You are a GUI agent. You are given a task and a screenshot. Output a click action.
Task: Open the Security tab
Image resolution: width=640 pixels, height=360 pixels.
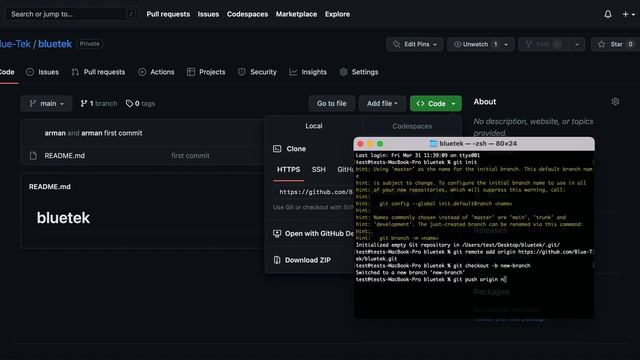tap(257, 72)
